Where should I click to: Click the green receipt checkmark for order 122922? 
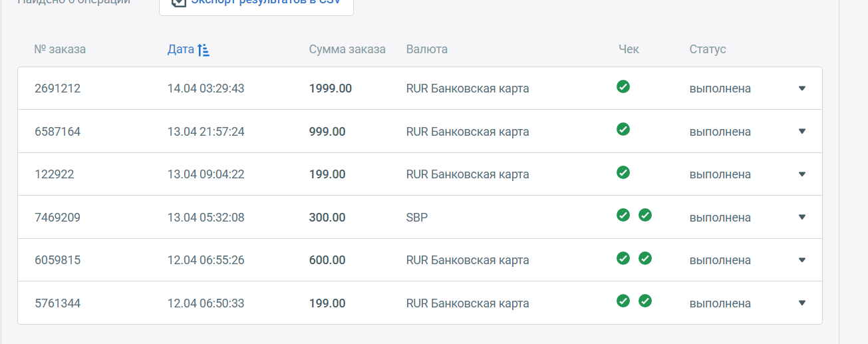click(623, 172)
